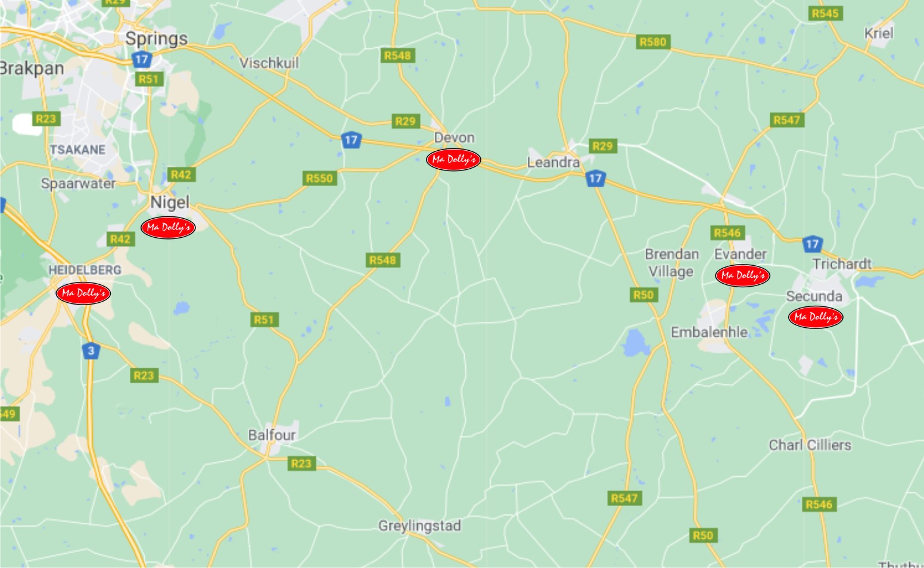The width and height of the screenshot is (924, 568).
Task: Click the R580 road badge
Action: coord(653,42)
